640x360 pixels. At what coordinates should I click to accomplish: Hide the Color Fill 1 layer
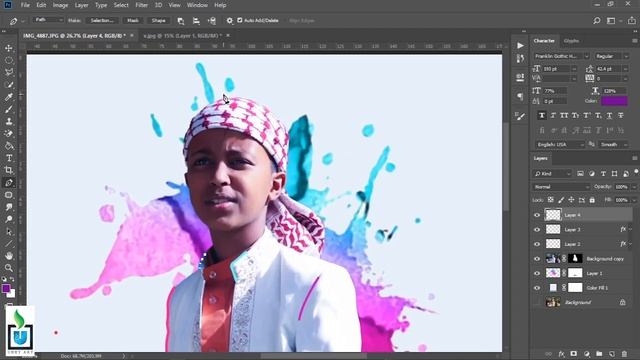(x=537, y=288)
